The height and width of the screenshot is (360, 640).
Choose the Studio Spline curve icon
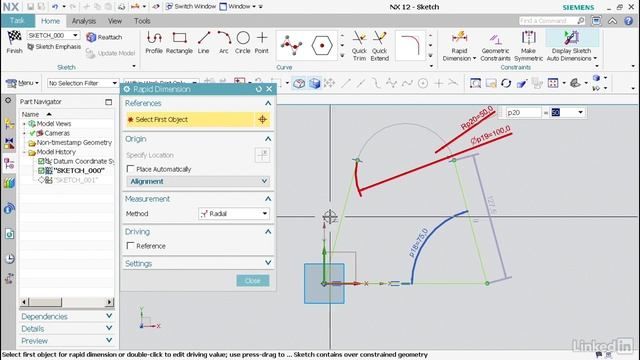tap(291, 45)
